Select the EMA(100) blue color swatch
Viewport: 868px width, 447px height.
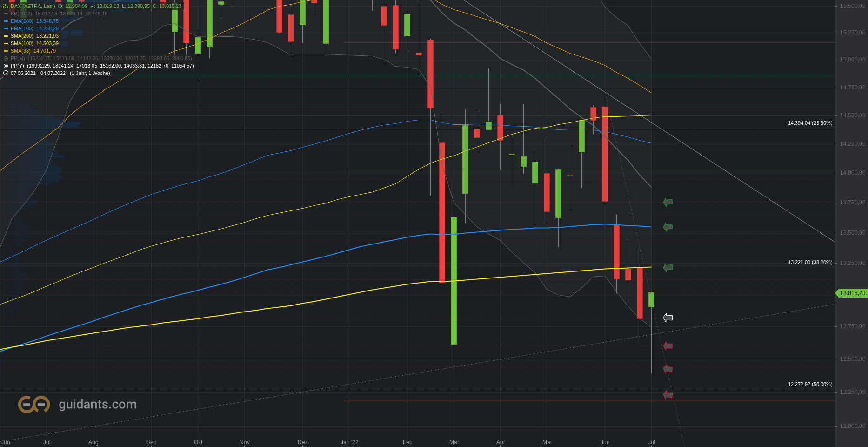6,28
